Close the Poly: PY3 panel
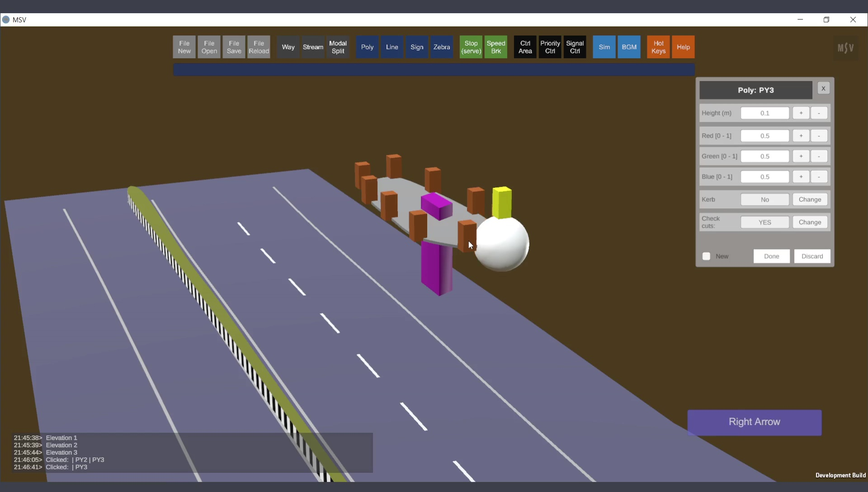The image size is (868, 492). click(823, 89)
